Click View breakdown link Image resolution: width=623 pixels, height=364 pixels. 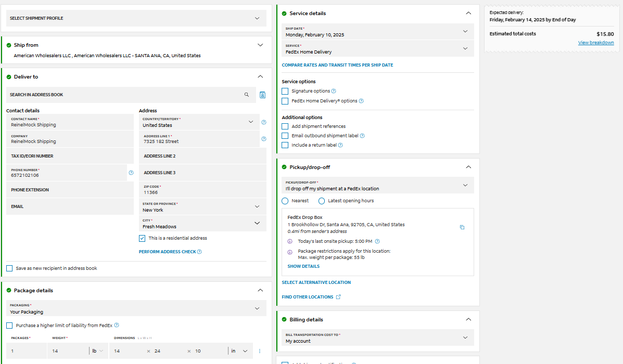(595, 43)
